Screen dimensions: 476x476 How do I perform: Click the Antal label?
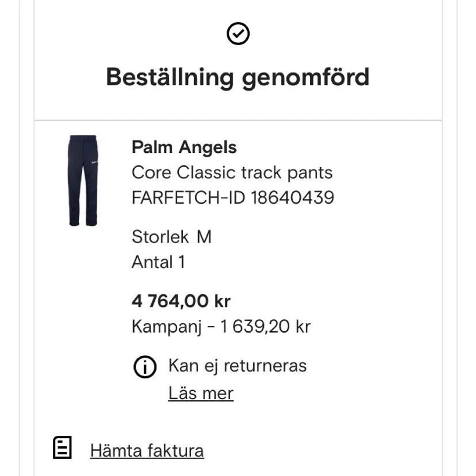click(x=152, y=262)
